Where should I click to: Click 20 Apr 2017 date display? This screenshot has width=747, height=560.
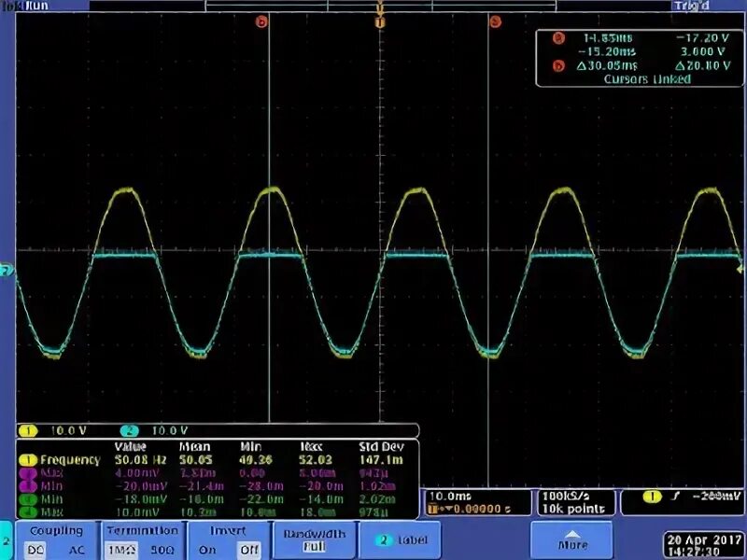click(704, 539)
